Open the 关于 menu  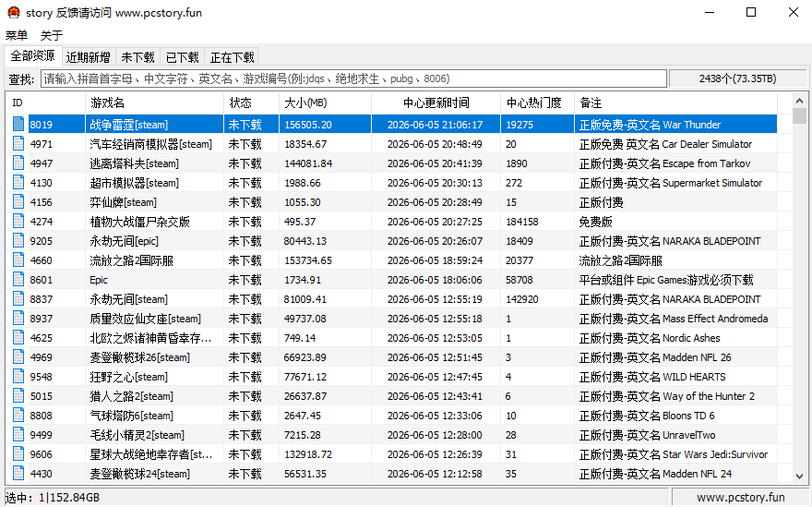[52, 35]
